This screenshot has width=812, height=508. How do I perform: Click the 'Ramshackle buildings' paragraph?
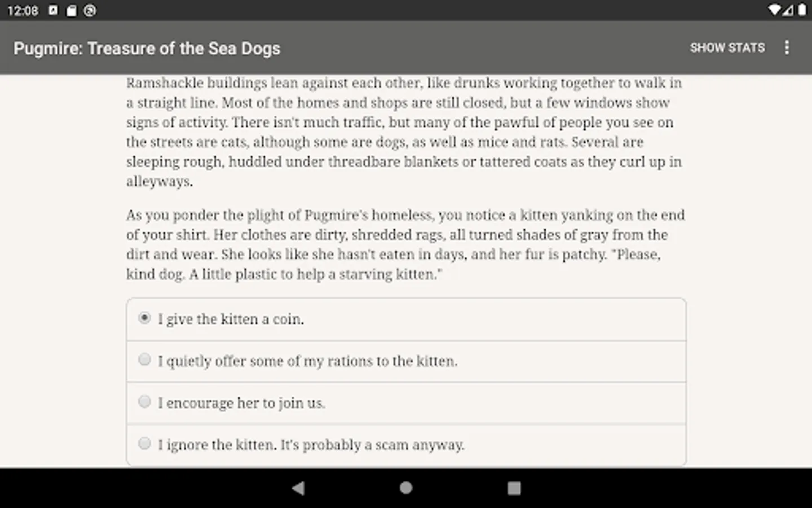[x=404, y=132]
